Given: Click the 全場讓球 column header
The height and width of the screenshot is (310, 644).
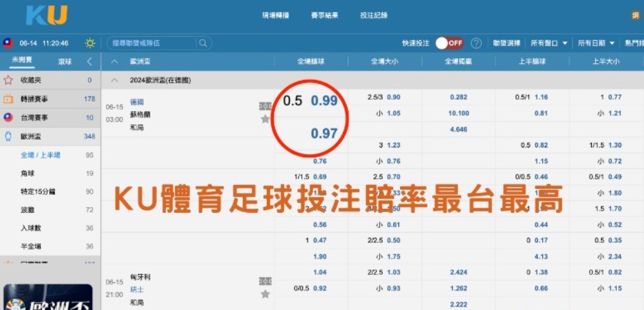Looking at the screenshot, I should click(311, 61).
